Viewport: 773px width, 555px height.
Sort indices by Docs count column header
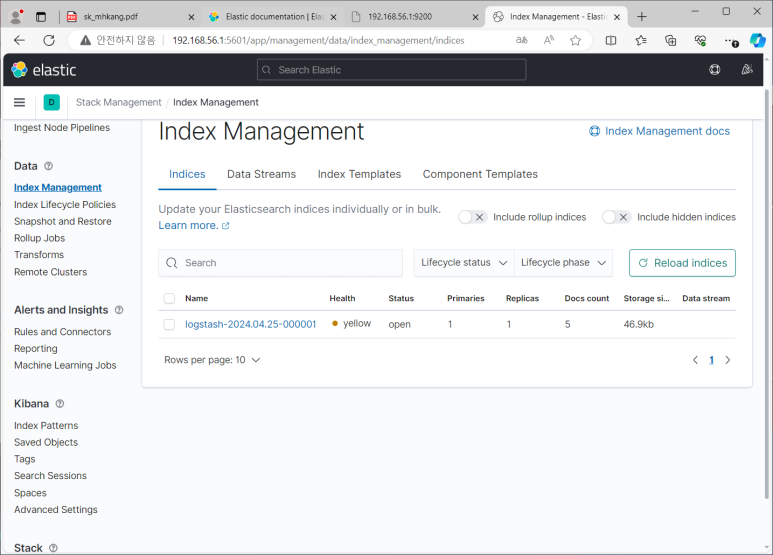click(587, 298)
